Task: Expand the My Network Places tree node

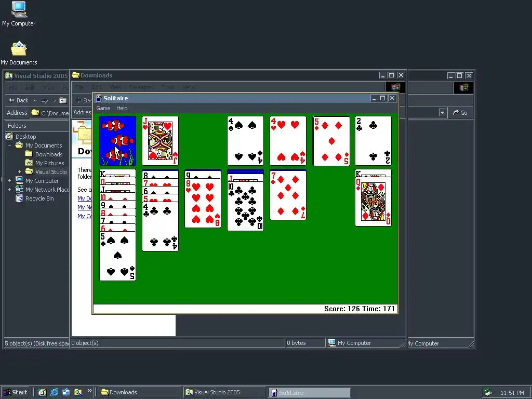Action: click(9, 189)
